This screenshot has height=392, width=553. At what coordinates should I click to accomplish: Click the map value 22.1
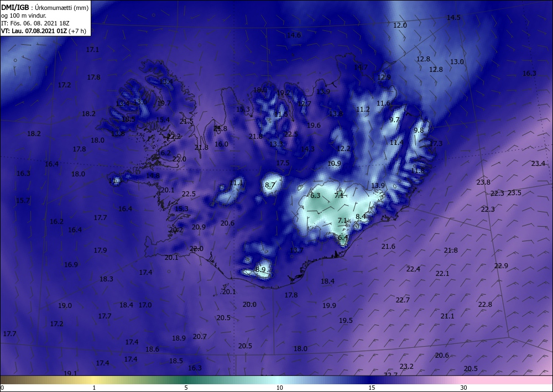click(x=442, y=274)
